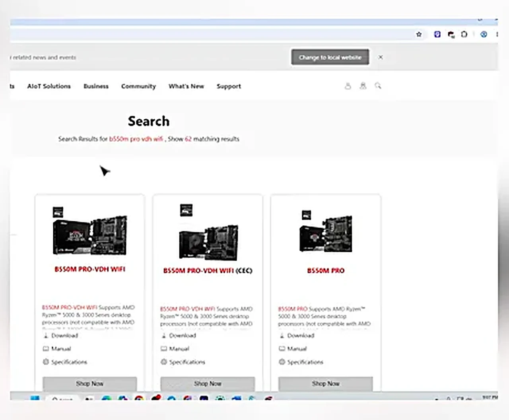The image size is (509, 420).
Task: Click the Change to local website button
Action: [x=330, y=57]
